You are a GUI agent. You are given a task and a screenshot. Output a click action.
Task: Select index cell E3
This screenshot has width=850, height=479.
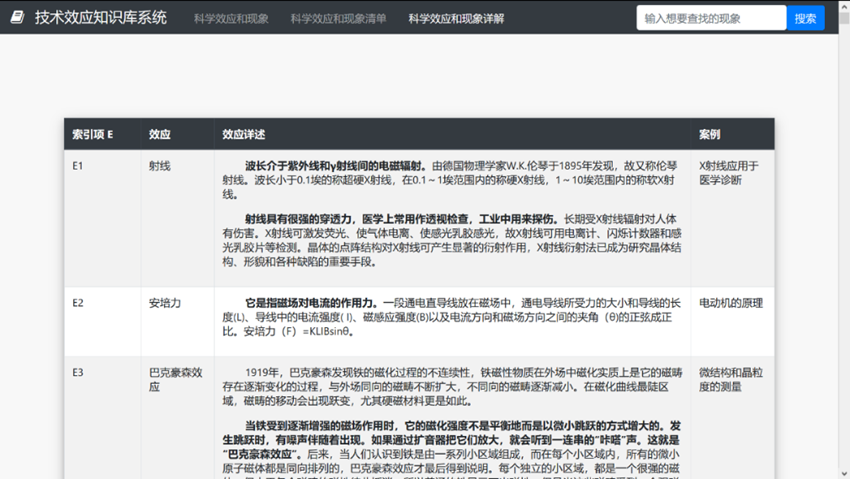click(102, 417)
